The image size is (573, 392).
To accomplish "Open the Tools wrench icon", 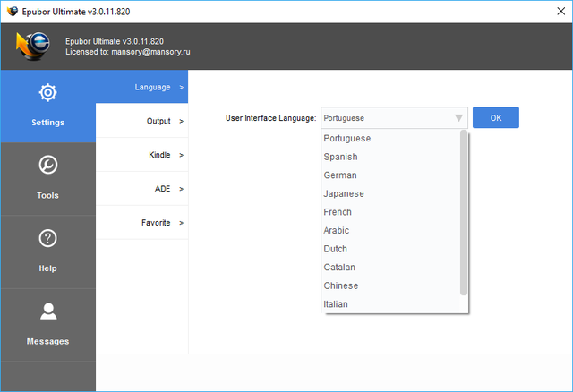I will tap(47, 166).
